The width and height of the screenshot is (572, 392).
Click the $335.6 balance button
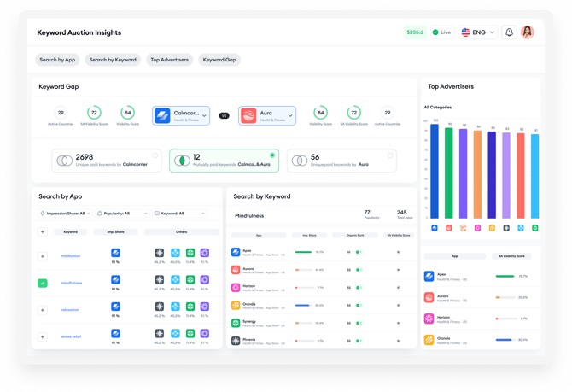pos(414,32)
